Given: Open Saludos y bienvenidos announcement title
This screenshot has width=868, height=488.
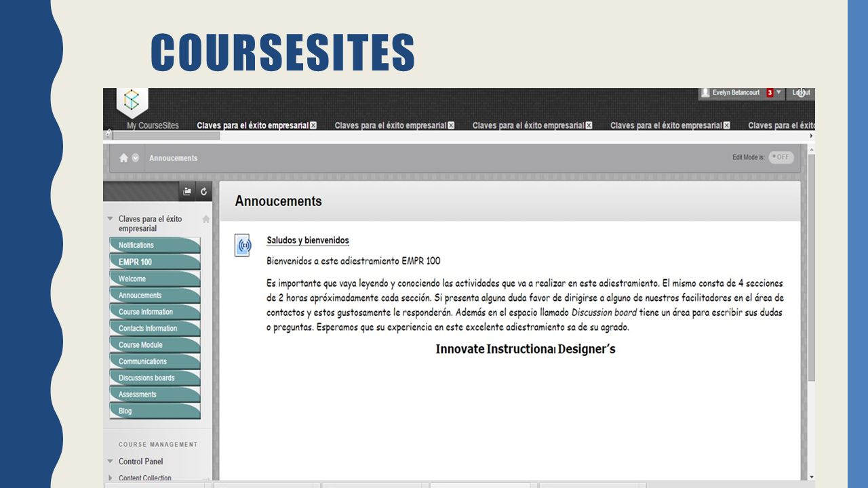Looking at the screenshot, I should pos(308,241).
